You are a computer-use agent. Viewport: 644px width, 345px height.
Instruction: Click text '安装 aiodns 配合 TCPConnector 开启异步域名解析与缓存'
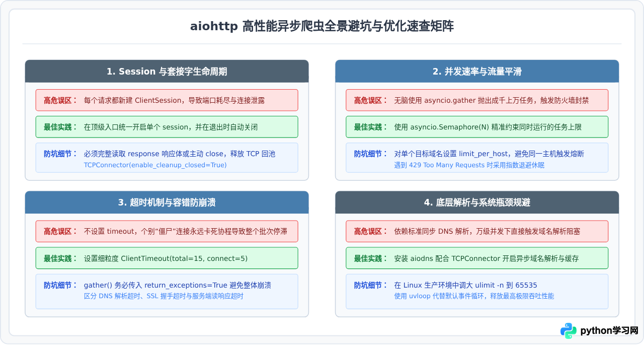click(x=487, y=258)
